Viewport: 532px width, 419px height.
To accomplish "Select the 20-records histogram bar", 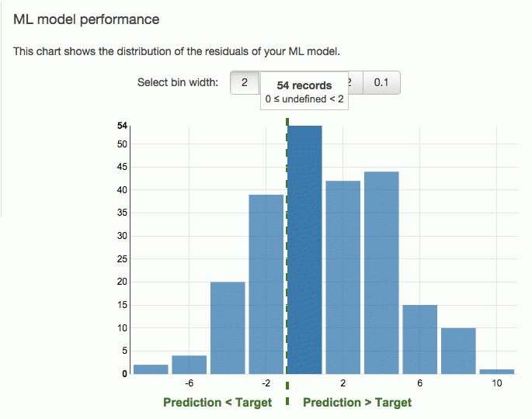I will click(x=228, y=327).
